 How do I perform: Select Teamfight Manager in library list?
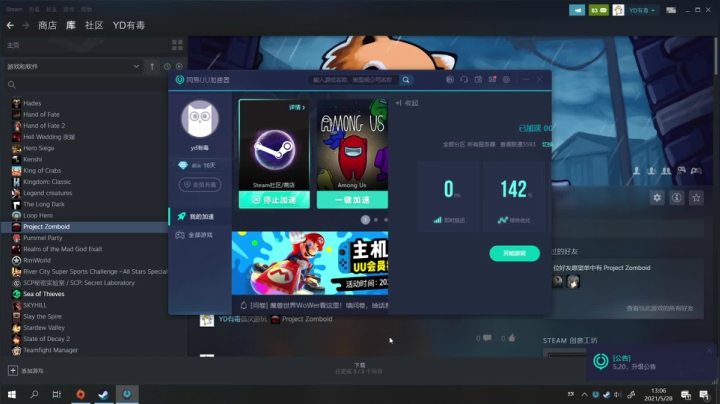click(50, 350)
